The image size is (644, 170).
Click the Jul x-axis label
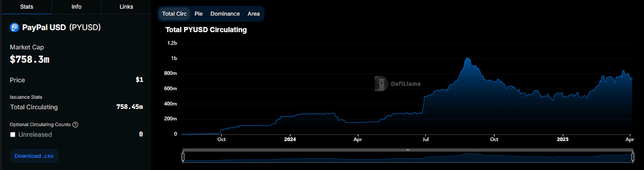(x=425, y=139)
